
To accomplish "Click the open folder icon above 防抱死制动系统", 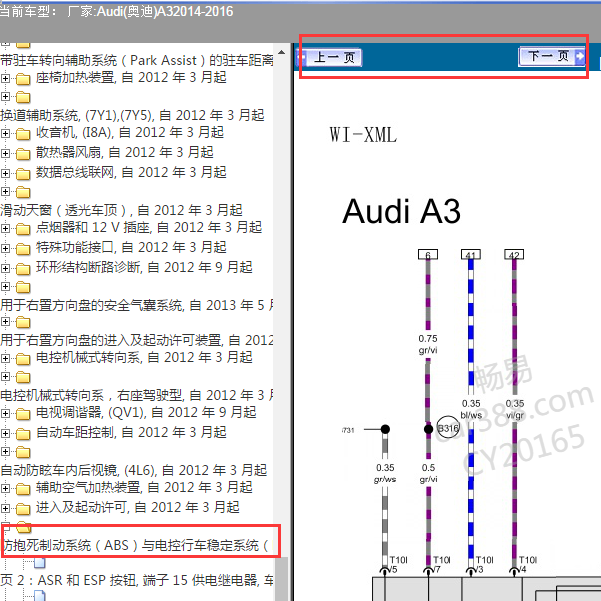I will (x=24, y=527).
